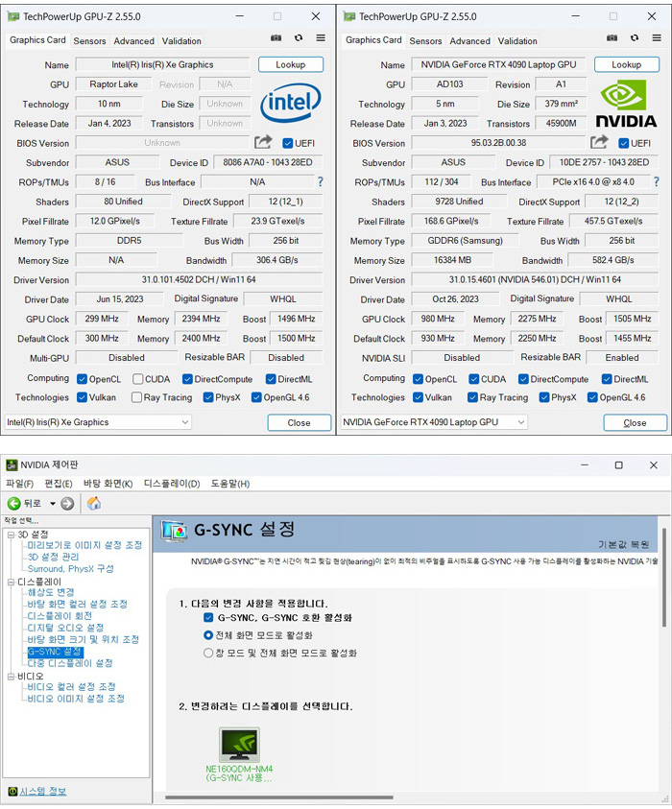Open 디스플레이(D) menu in NVIDIA Control Panel

[172, 484]
